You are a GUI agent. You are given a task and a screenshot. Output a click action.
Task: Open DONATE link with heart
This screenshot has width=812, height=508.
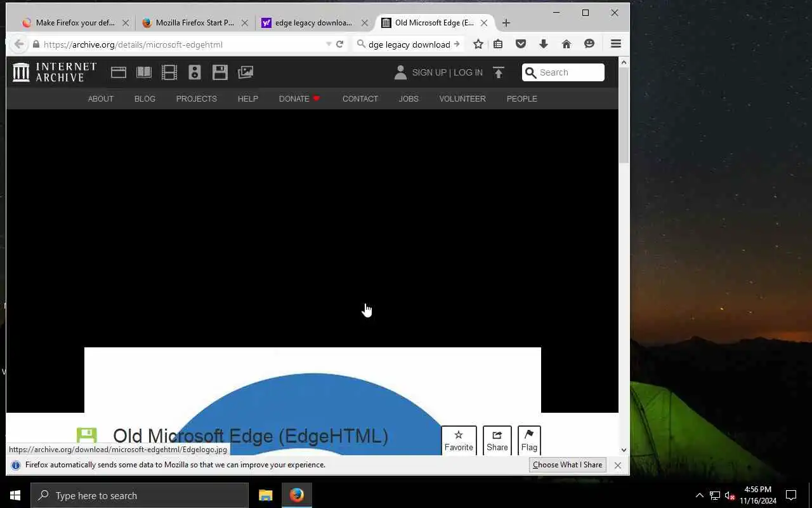299,99
